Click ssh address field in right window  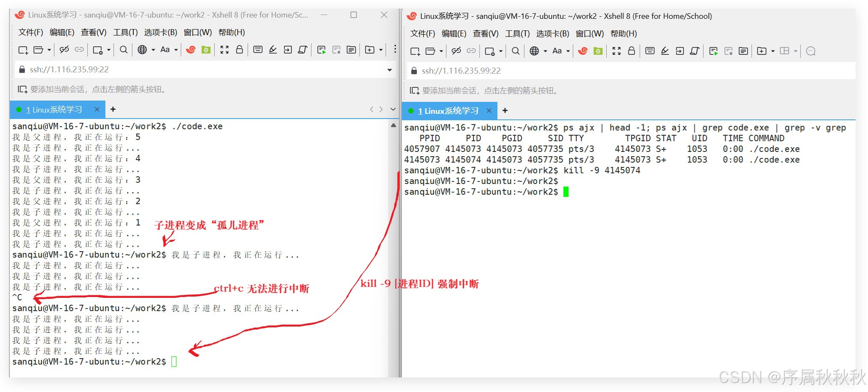click(632, 71)
